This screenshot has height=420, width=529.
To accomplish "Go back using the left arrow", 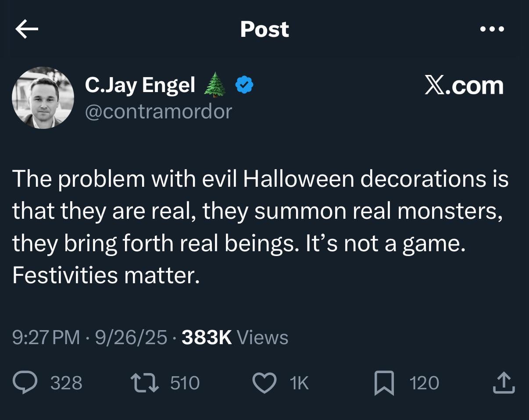I will click(x=27, y=29).
